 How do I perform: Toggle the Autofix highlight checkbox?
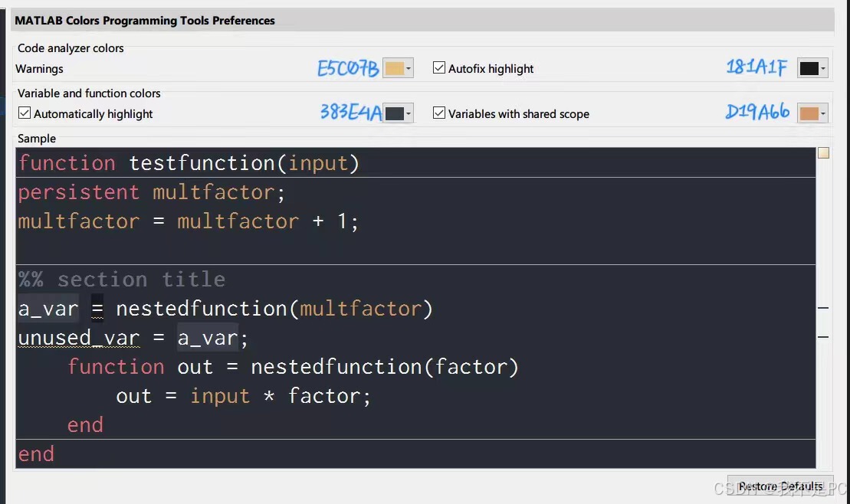click(x=439, y=67)
